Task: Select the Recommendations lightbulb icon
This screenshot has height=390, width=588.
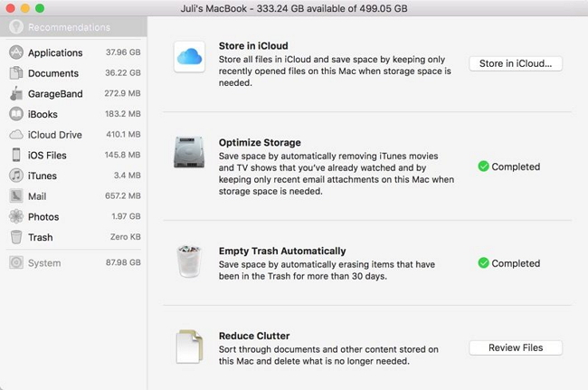Action: coord(16,27)
